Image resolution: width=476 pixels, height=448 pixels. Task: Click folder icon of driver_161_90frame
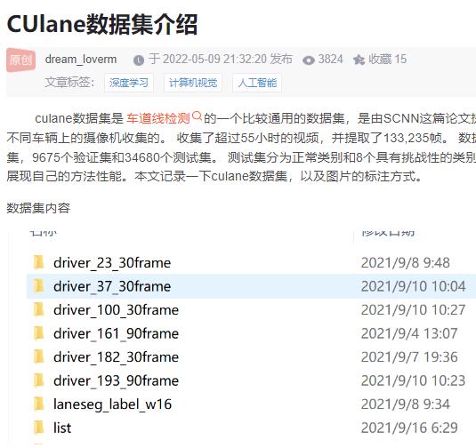(39, 333)
